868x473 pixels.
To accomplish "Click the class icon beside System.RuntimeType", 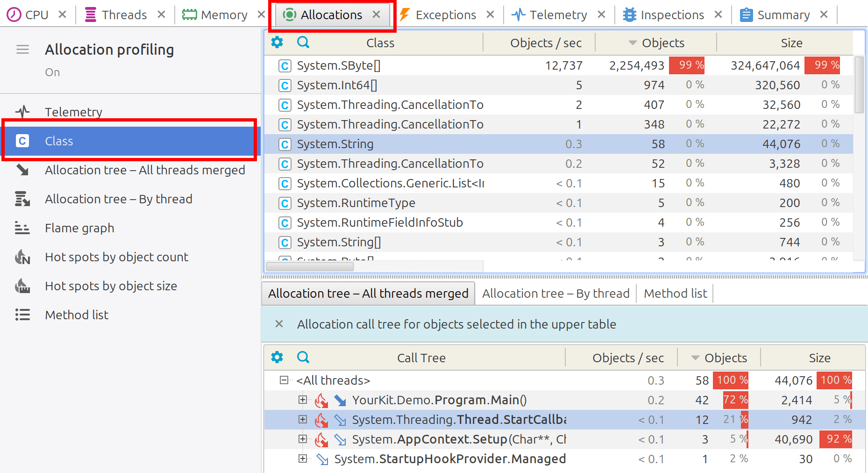I will [285, 203].
